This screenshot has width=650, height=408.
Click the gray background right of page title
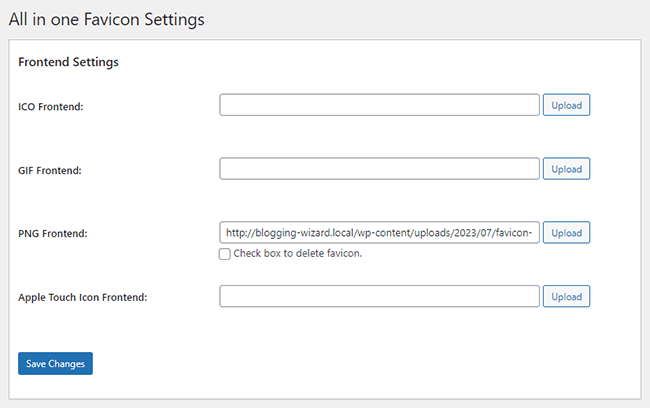(x=450, y=18)
